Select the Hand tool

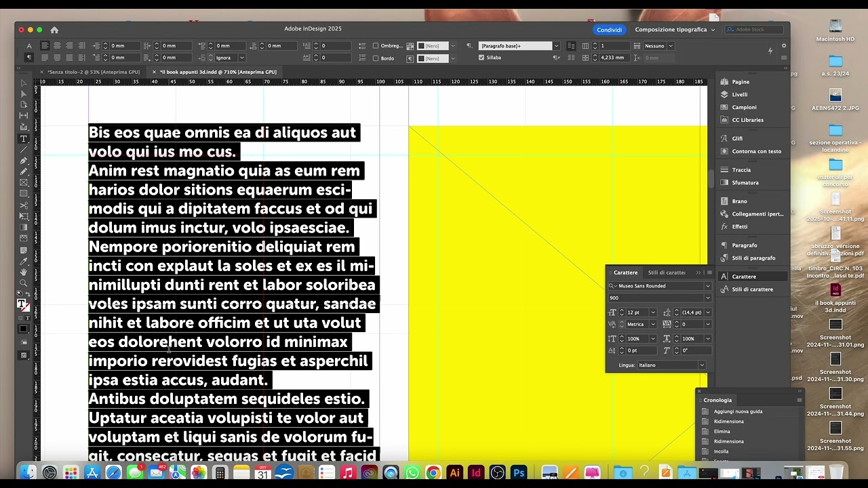coord(24,272)
